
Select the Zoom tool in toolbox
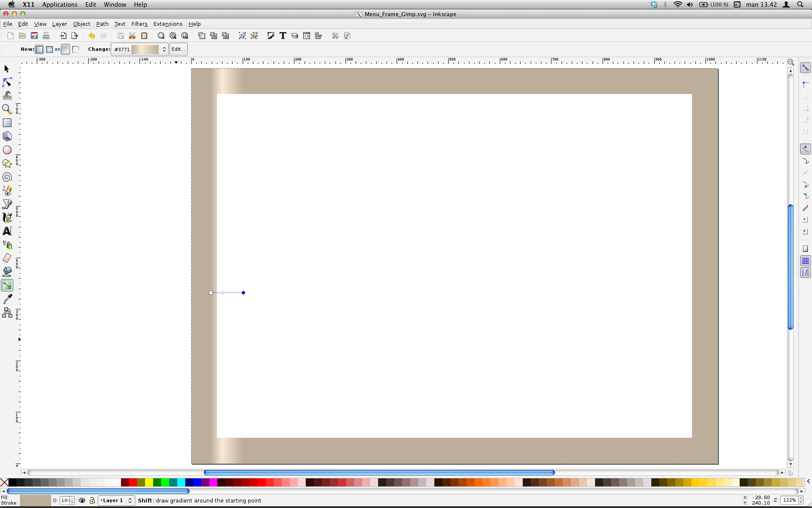[x=7, y=109]
